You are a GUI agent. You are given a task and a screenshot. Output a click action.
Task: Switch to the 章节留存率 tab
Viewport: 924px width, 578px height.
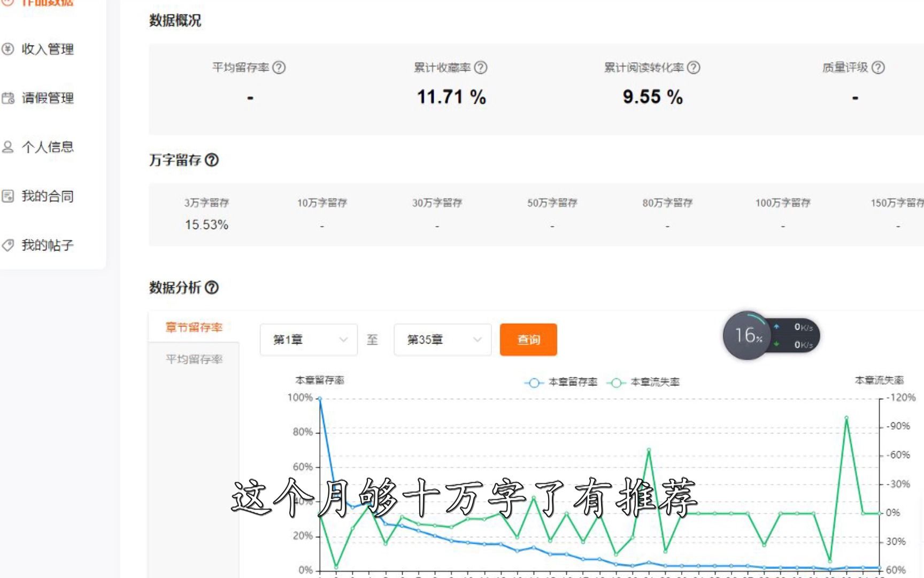[x=194, y=327]
